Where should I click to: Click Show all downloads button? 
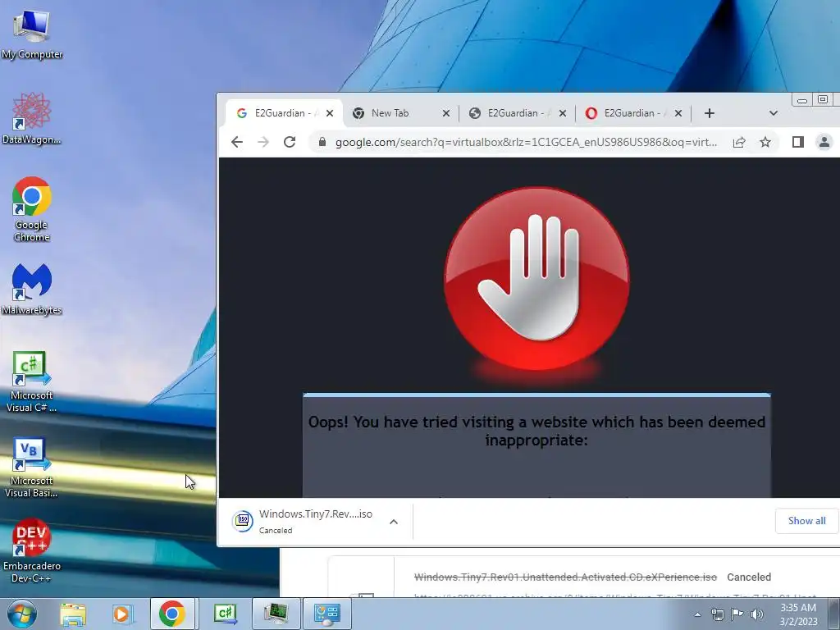coord(806,521)
